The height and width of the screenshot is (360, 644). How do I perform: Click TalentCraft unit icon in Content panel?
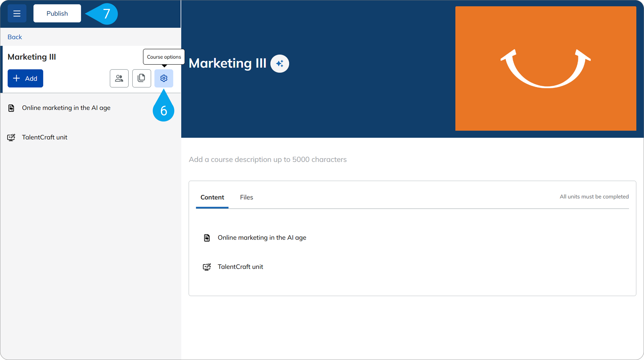[x=207, y=267]
